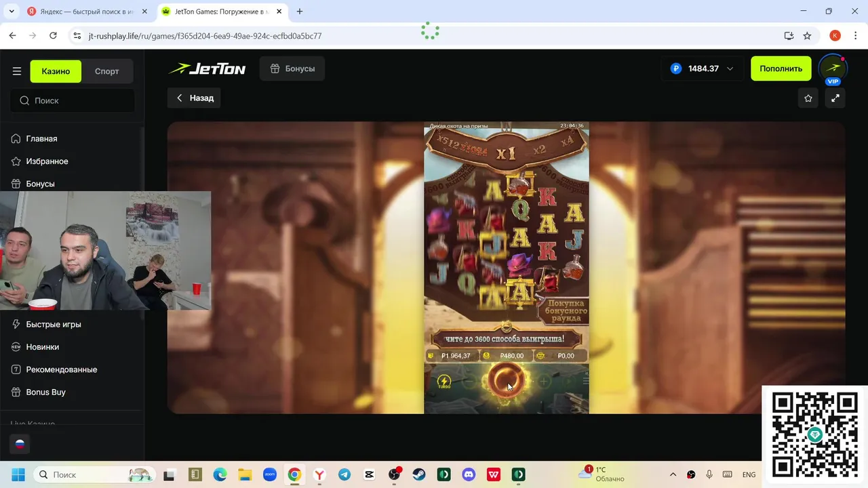This screenshot has height=488, width=868.
Task: Open Chrome profile K avatar
Action: pos(835,36)
